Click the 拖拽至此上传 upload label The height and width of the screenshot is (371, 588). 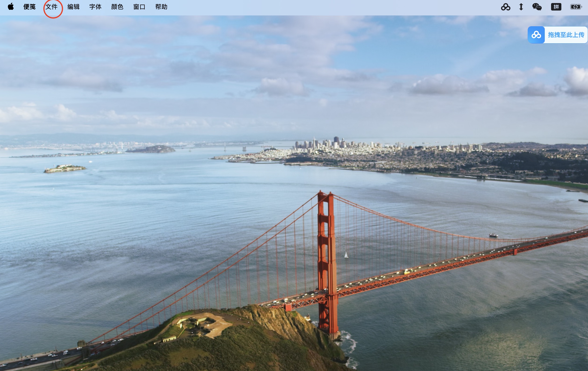pos(566,35)
